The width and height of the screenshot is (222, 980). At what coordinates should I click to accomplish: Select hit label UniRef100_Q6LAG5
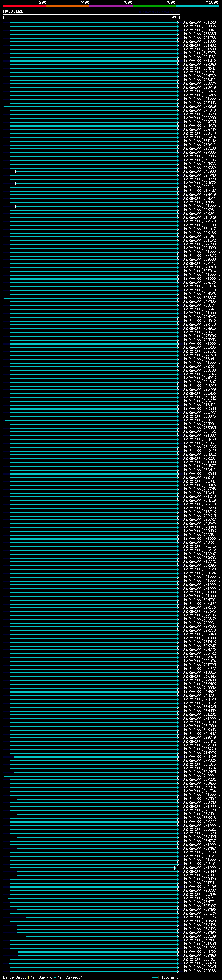pos(199,394)
